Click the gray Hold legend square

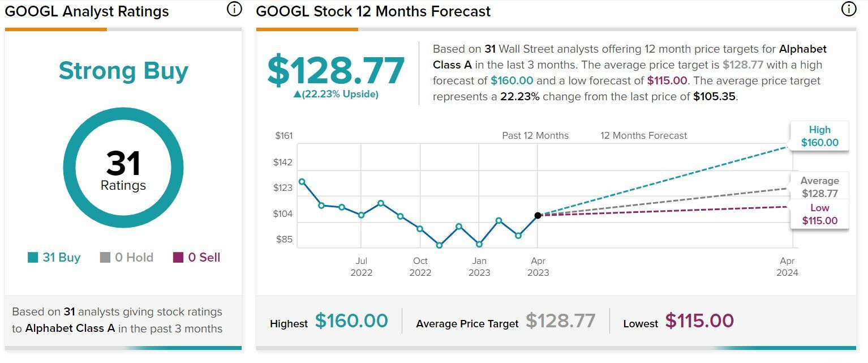click(105, 258)
